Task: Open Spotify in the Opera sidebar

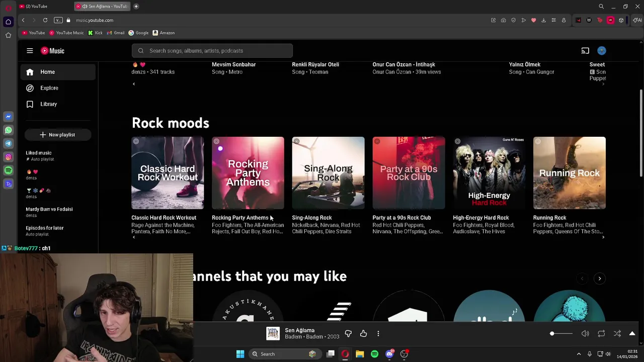Action: click(x=9, y=170)
